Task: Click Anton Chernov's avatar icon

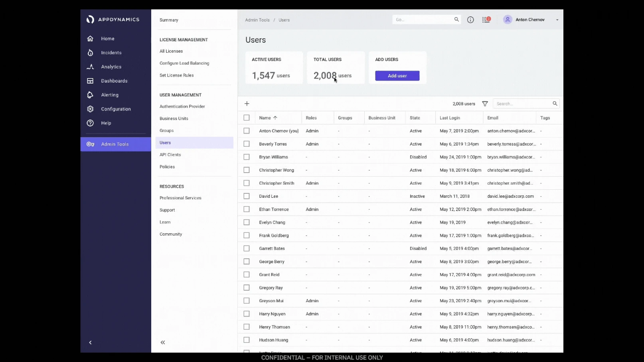Action: pos(508,20)
